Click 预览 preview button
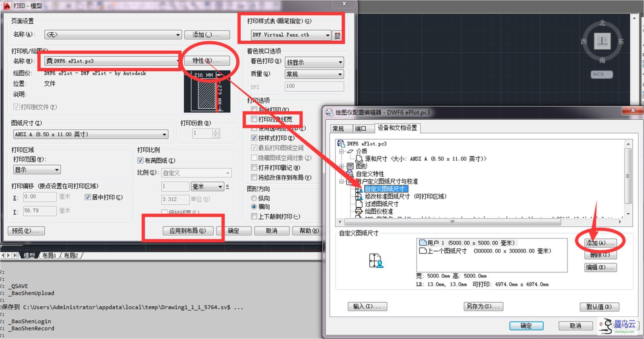Viewport: 644px width, 339px height. [26, 231]
